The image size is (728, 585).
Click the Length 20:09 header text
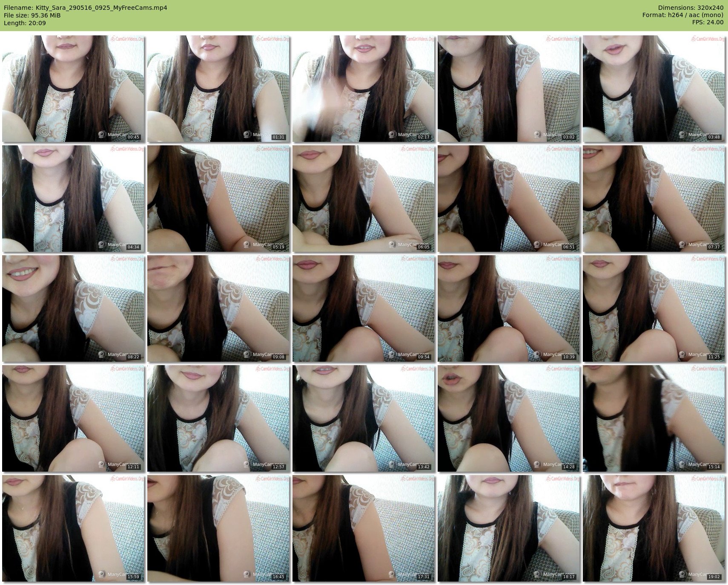point(25,23)
